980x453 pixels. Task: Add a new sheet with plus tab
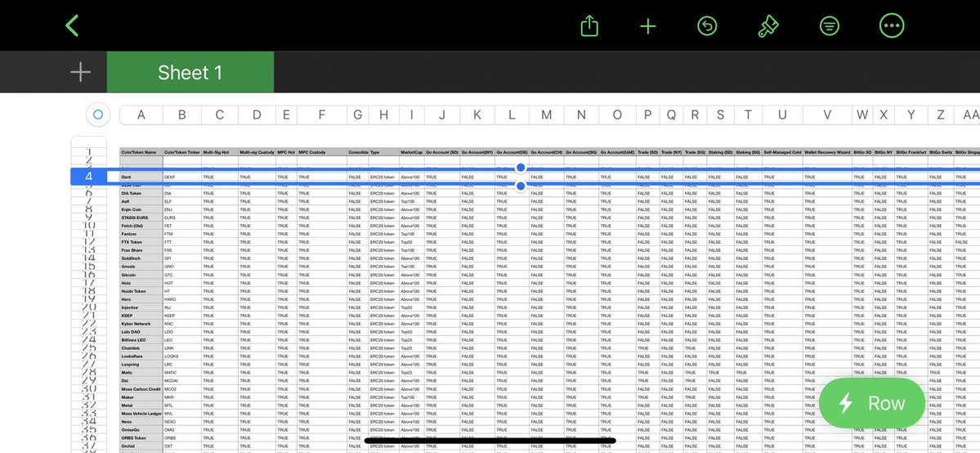point(81,72)
